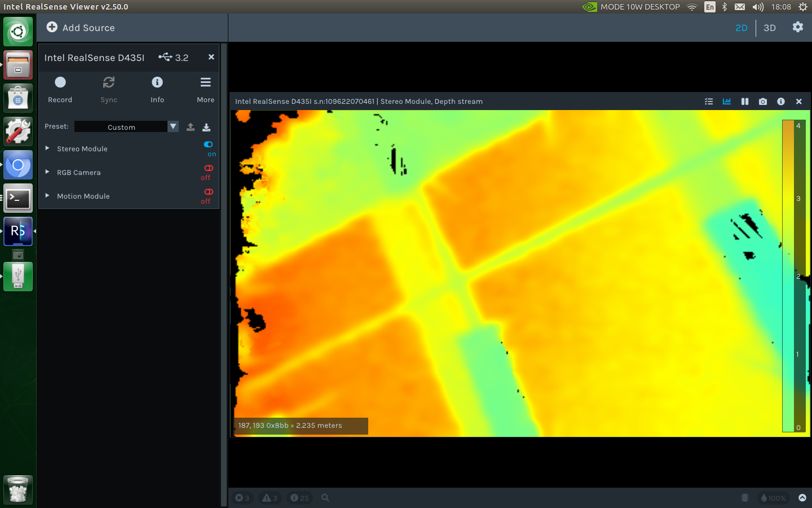Screen dimensions: 812x508
Task: Turn off the Stereo Module toggle
Action: [209, 144]
